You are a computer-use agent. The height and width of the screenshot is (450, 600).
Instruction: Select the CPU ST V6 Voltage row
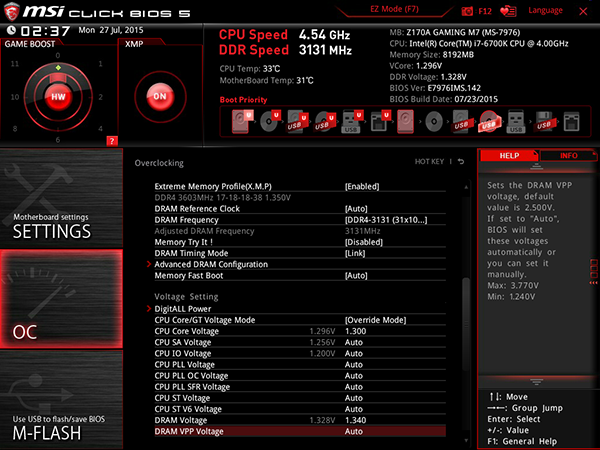(x=300, y=409)
